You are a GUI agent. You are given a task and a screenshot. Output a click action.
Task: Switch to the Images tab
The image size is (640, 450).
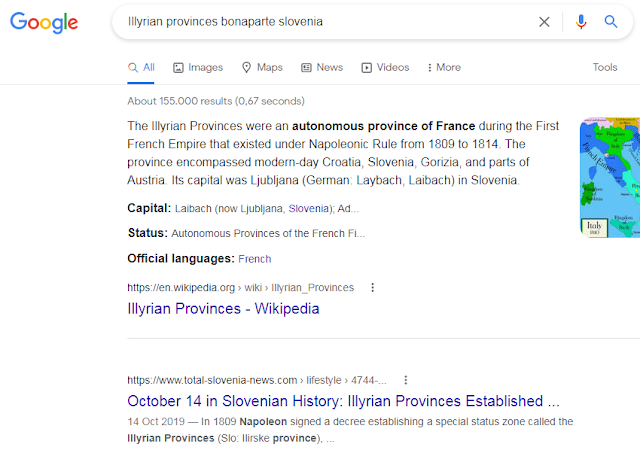(x=198, y=67)
